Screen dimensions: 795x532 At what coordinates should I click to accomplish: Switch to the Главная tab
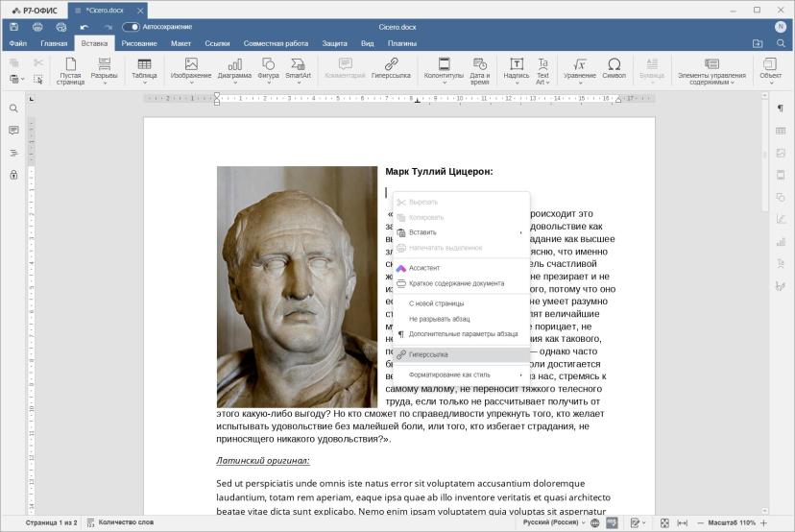click(x=54, y=43)
